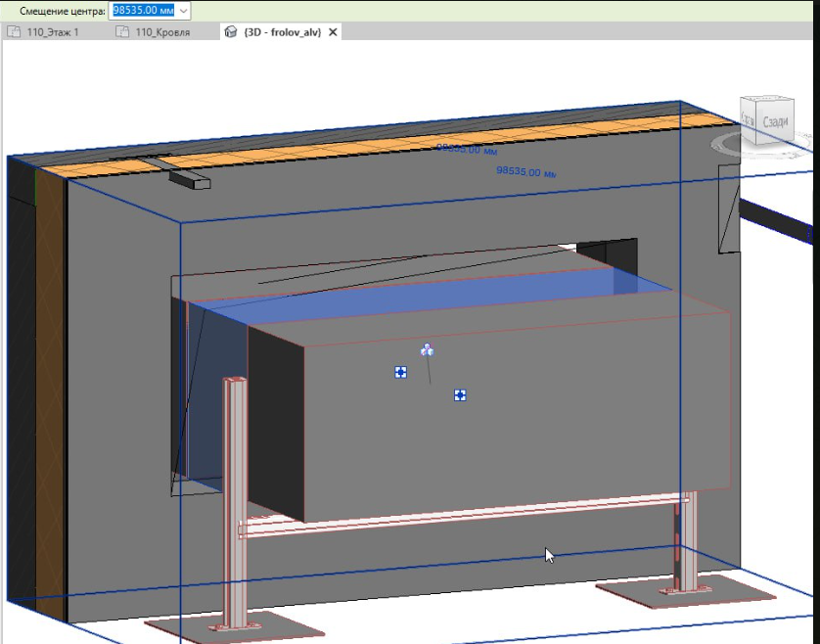Click the ViewCube compass ring

click(758, 148)
